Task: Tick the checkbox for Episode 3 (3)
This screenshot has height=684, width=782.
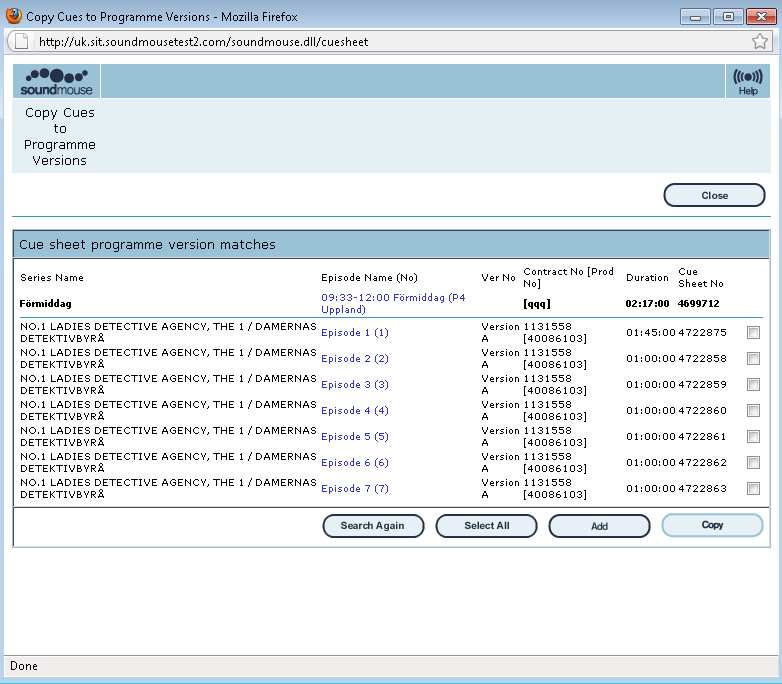Action: 753,385
